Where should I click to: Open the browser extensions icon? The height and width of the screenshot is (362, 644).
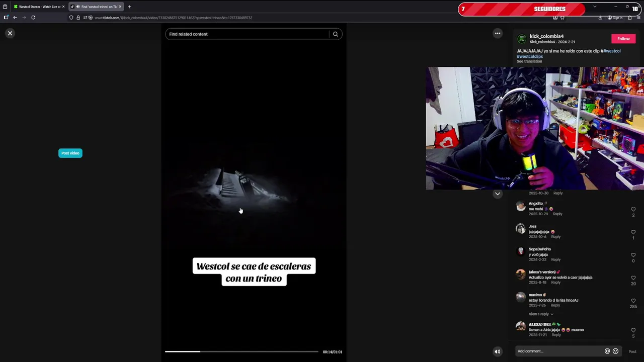coord(629,18)
